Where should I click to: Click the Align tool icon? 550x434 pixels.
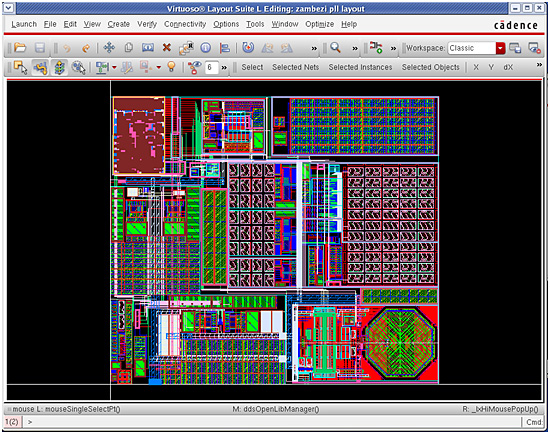coord(224,48)
